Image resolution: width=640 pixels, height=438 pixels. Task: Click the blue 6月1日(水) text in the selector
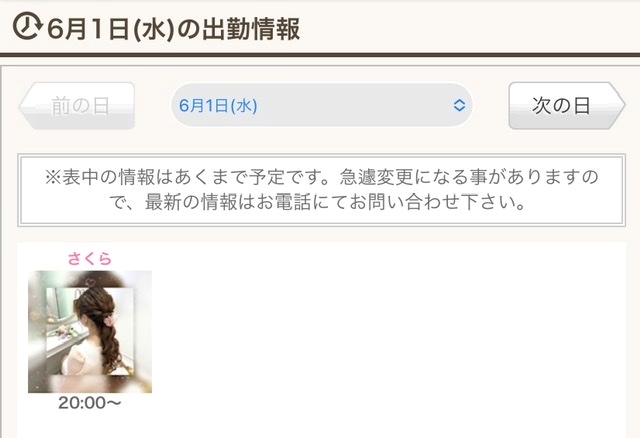coord(218,106)
